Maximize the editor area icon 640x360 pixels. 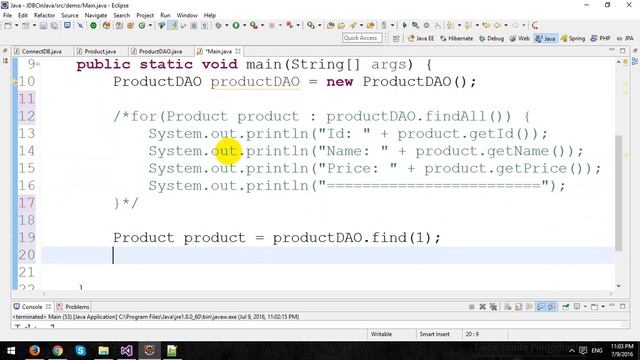tap(622, 51)
